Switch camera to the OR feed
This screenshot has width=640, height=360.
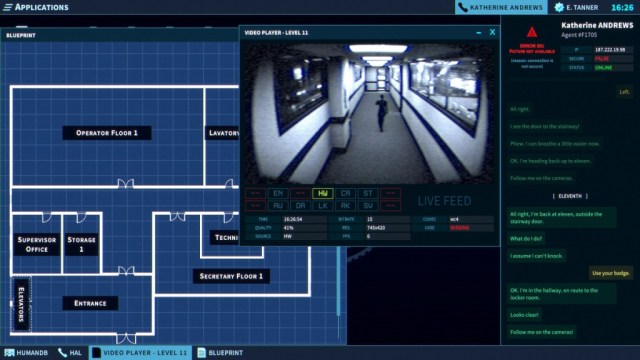(x=300, y=206)
